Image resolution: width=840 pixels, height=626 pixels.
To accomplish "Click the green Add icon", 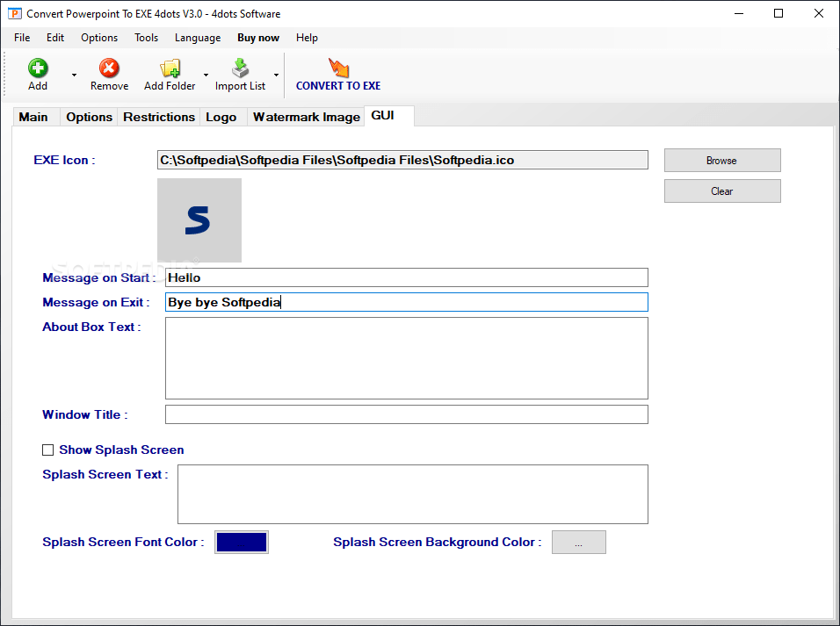I will coord(38,68).
